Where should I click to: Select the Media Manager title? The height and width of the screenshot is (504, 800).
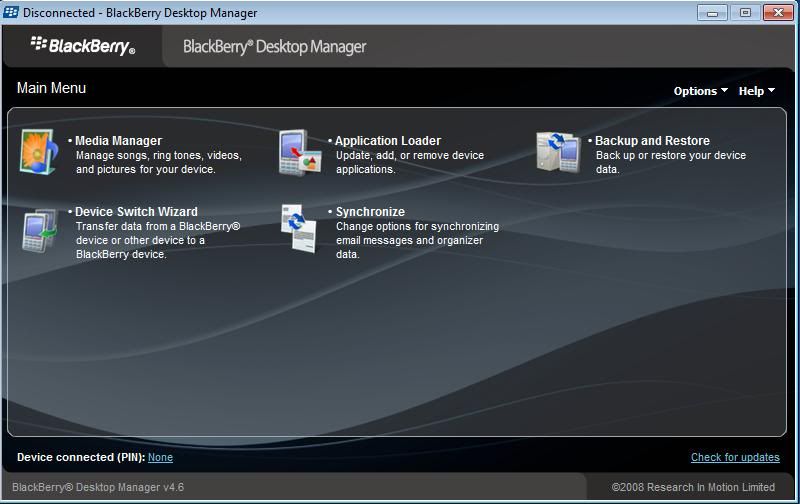(118, 141)
